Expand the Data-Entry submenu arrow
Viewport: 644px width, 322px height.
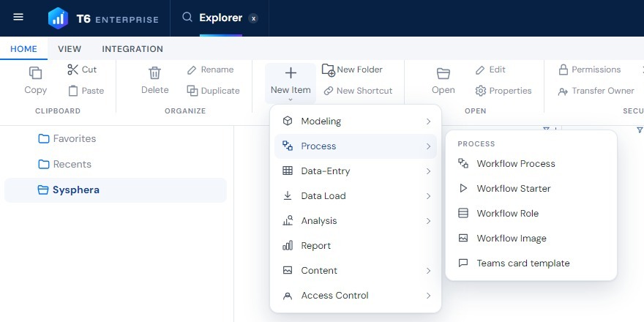pyautogui.click(x=428, y=171)
